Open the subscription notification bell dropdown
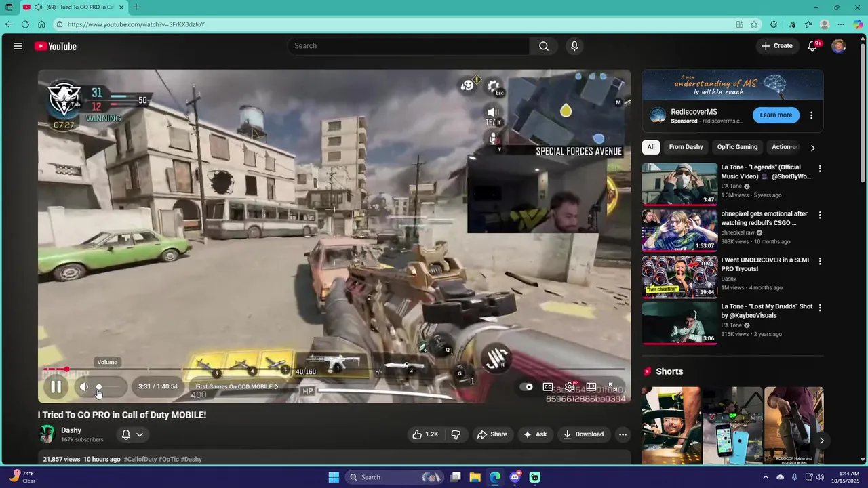 (x=132, y=434)
